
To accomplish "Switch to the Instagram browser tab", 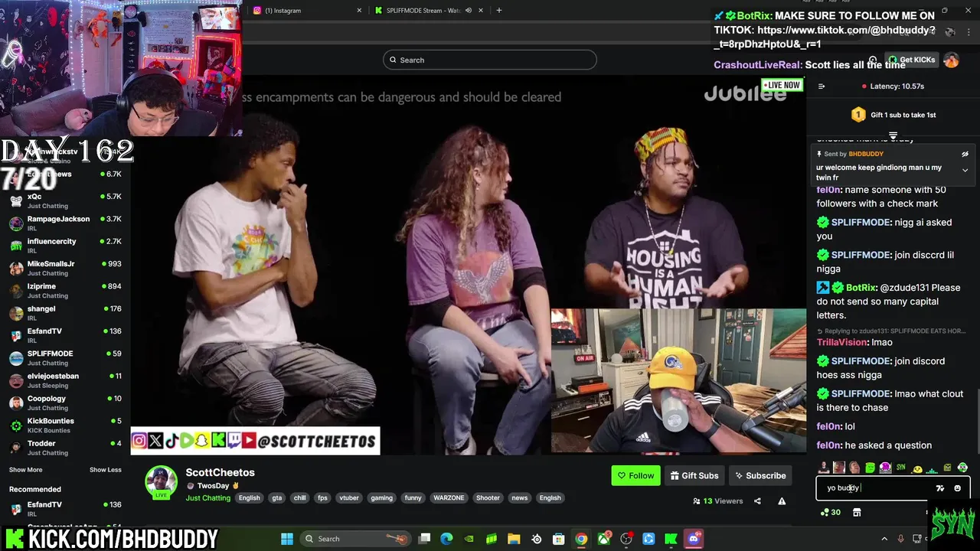I will tap(306, 11).
